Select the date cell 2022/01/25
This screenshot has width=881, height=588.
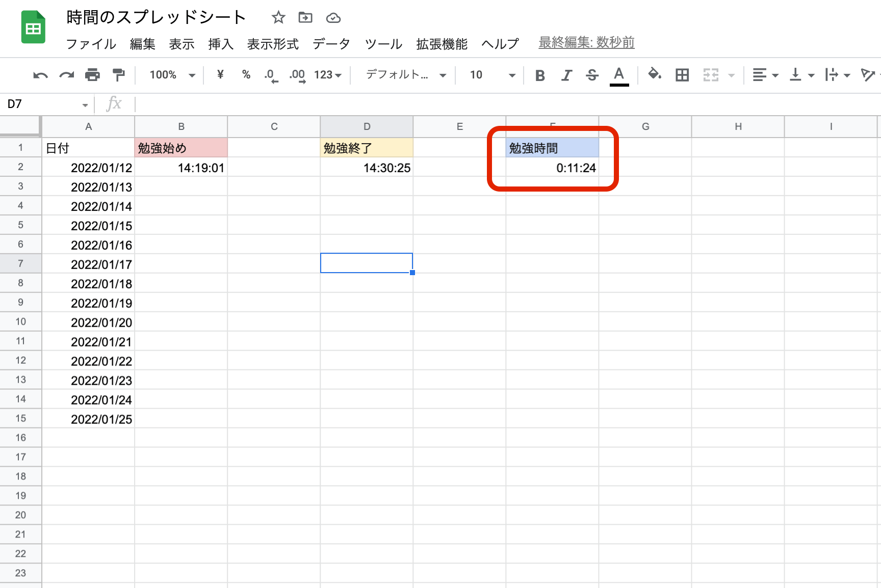88,419
